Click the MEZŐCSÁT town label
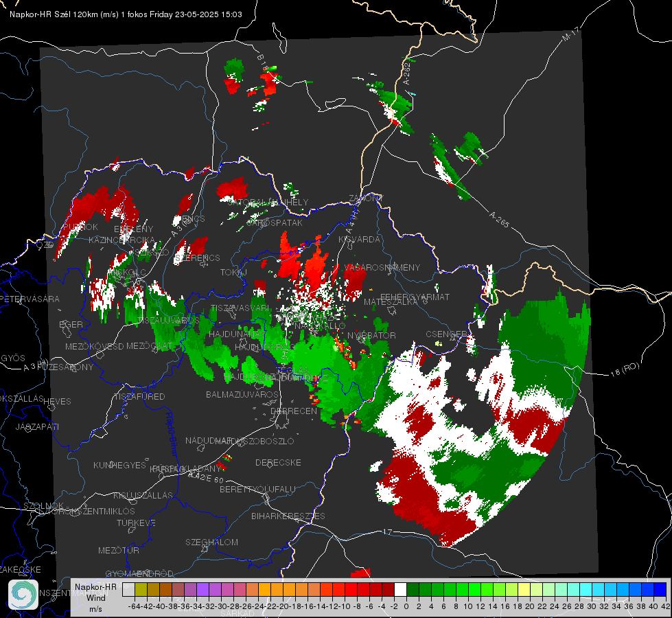672x618 pixels. click(x=150, y=345)
